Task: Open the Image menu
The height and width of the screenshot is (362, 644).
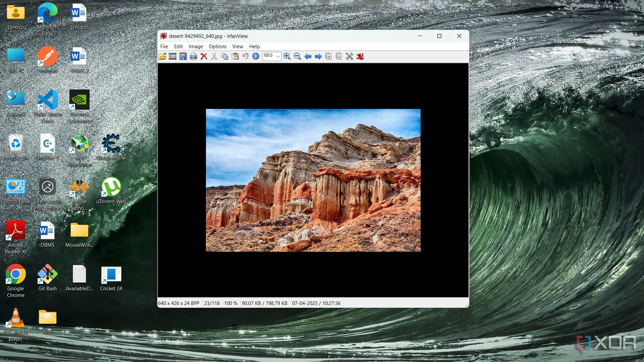Action: (196, 47)
